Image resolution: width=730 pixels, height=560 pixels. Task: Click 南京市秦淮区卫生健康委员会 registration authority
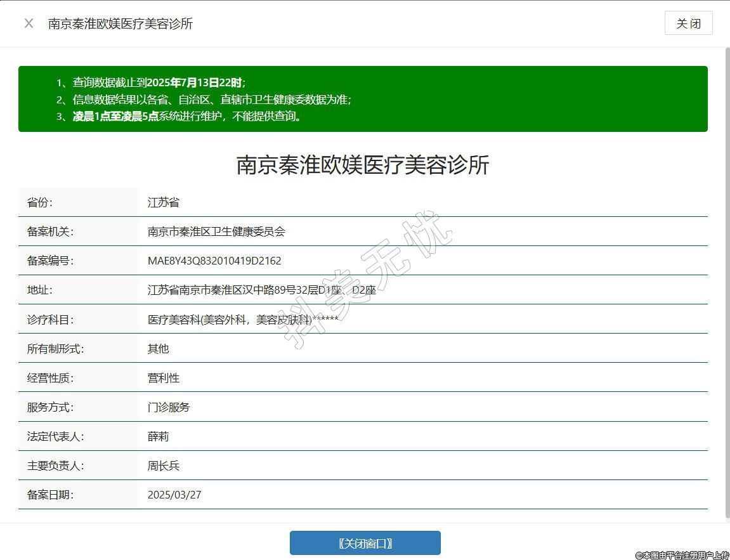pyautogui.click(x=216, y=231)
